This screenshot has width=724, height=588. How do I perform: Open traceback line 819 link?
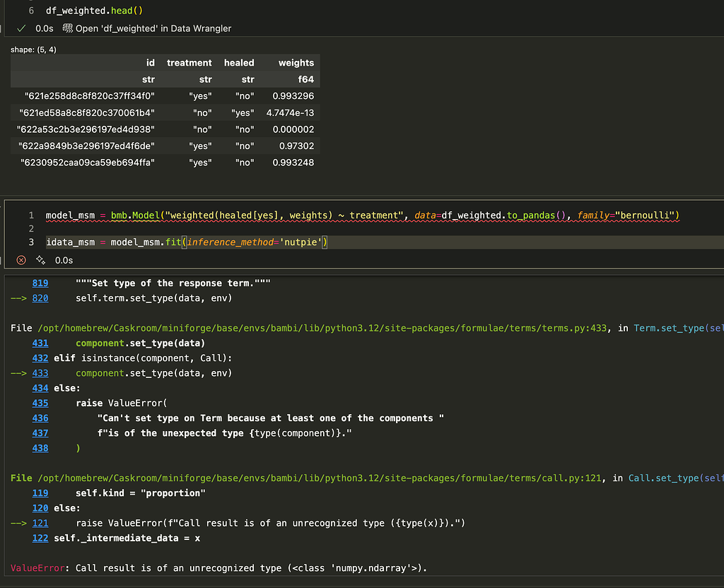coord(40,283)
